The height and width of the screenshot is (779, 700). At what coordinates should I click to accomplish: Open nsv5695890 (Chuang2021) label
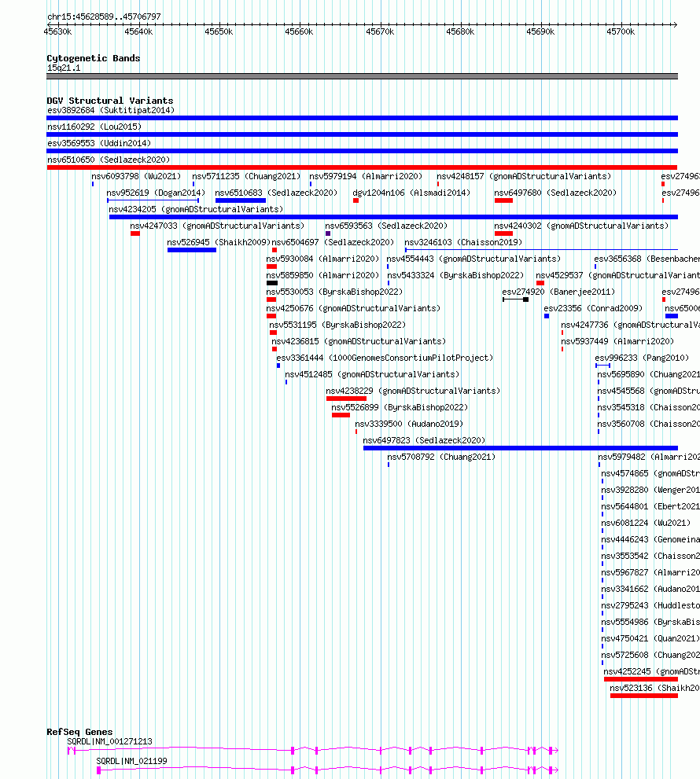[x=648, y=374]
